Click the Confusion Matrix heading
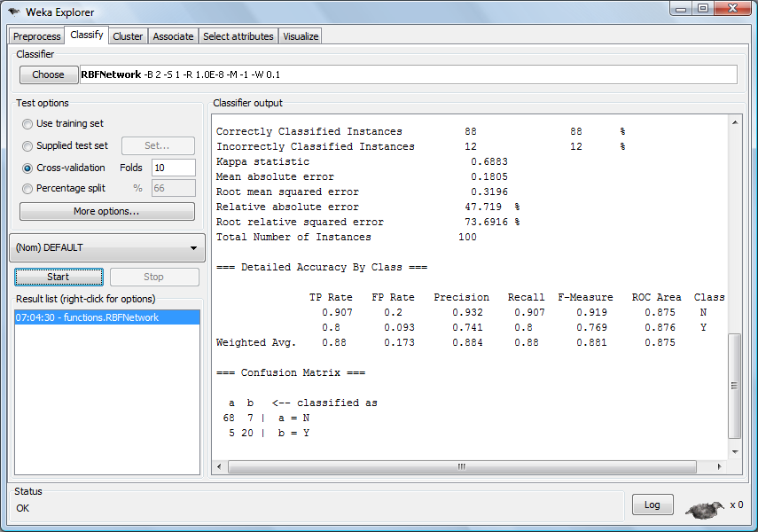Viewport: 758px width, 532px height. [291, 373]
